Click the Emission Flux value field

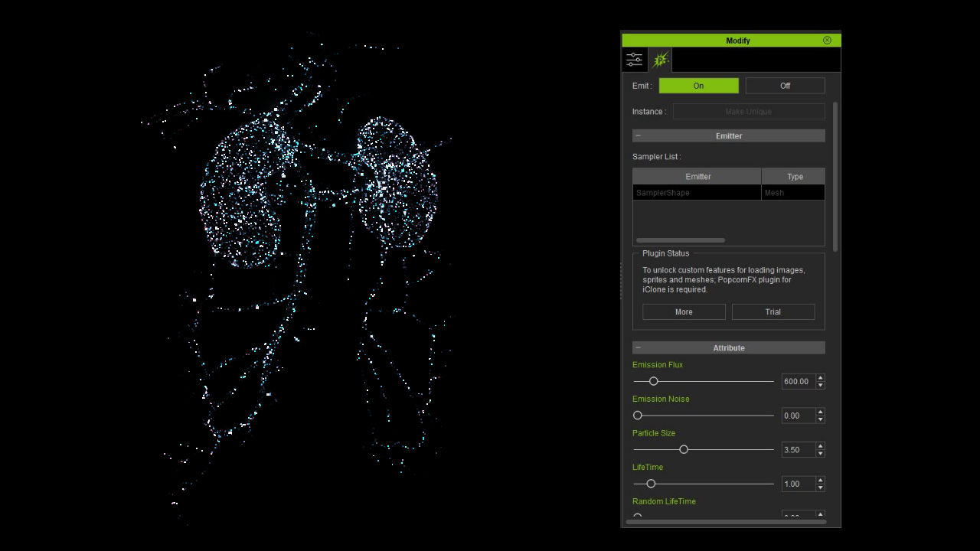(x=798, y=381)
